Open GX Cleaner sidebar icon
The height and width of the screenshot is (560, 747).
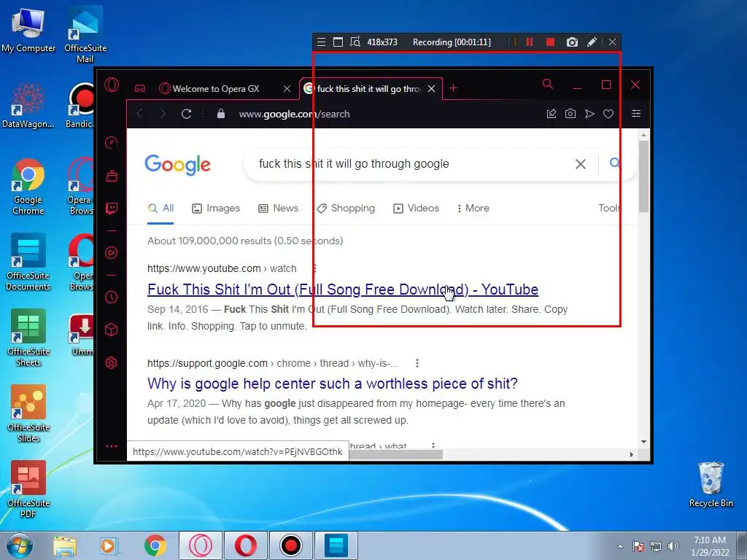tap(112, 176)
